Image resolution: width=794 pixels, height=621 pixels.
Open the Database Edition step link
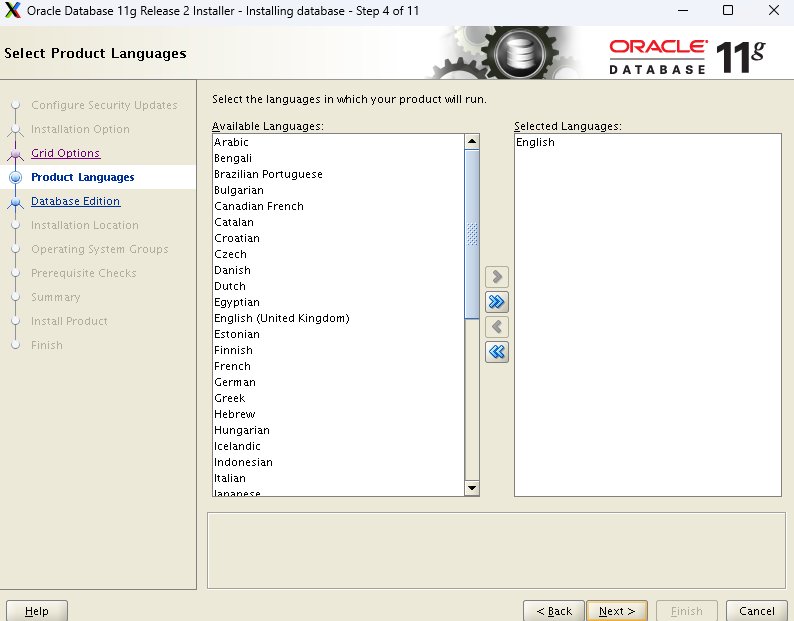pyautogui.click(x=75, y=201)
